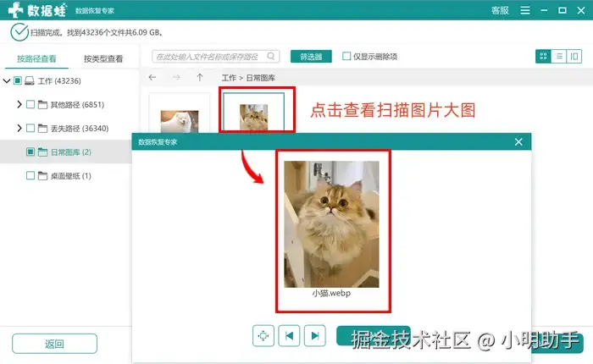Switch to detail preview pane view
The image size is (593, 364).
pyautogui.click(x=574, y=57)
